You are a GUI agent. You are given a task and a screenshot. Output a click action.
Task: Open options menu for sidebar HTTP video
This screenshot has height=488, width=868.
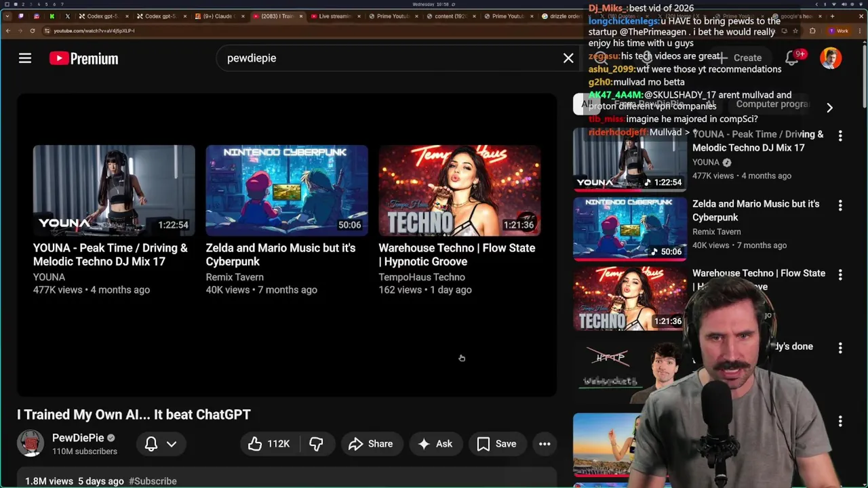[840, 348]
